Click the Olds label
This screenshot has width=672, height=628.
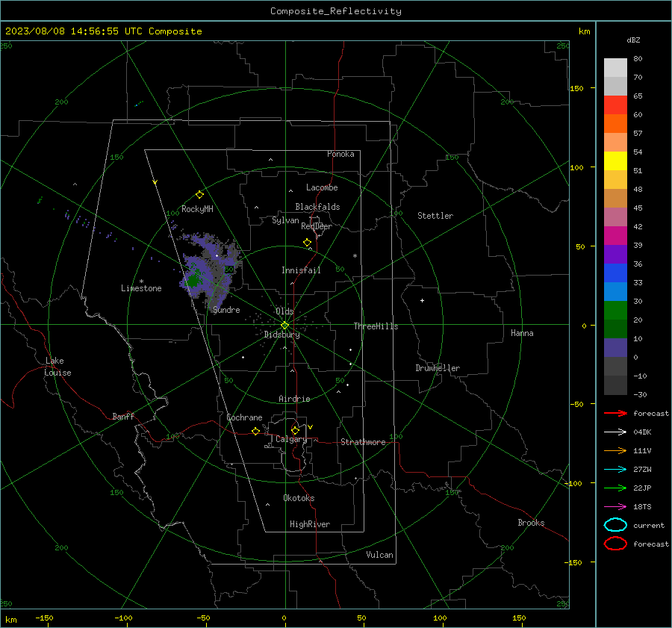(x=284, y=311)
